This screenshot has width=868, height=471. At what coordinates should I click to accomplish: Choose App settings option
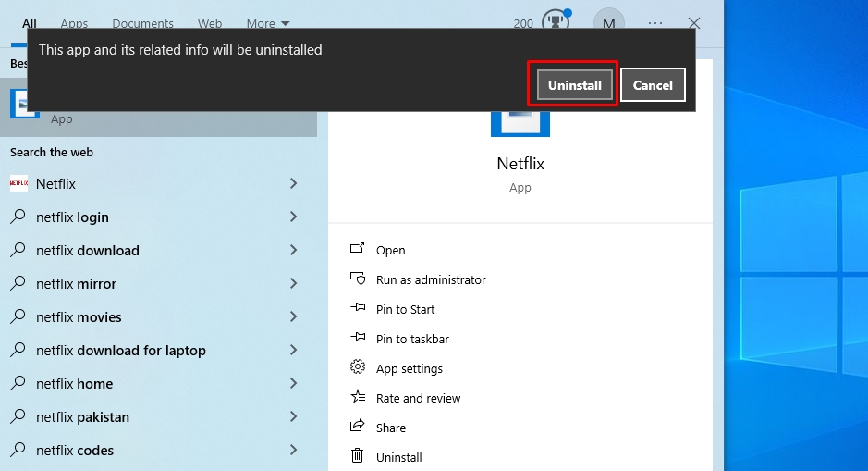coord(410,369)
